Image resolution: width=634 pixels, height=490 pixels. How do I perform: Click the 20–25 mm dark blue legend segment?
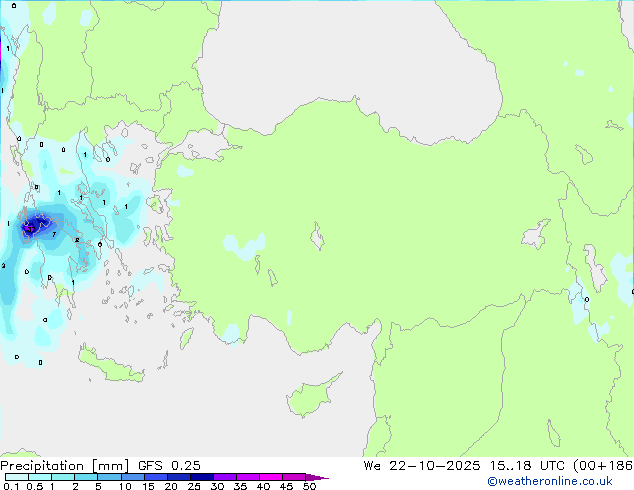point(178,477)
